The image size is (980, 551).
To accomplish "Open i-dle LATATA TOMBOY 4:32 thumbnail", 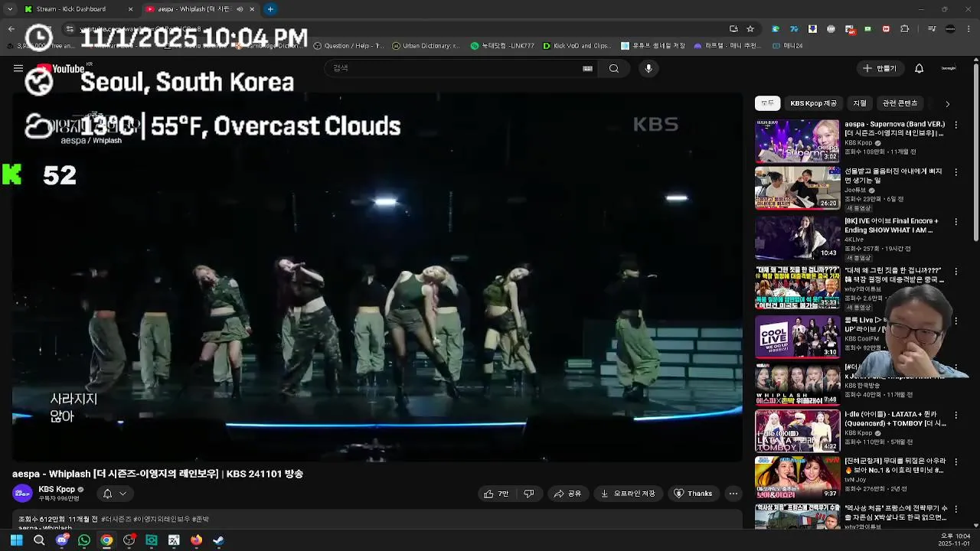I will point(797,431).
